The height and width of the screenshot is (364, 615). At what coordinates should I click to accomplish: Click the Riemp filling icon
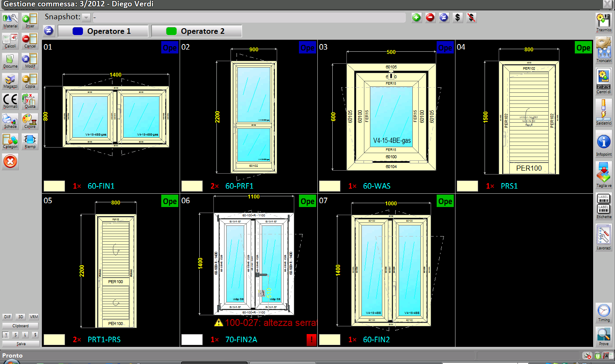(30, 142)
